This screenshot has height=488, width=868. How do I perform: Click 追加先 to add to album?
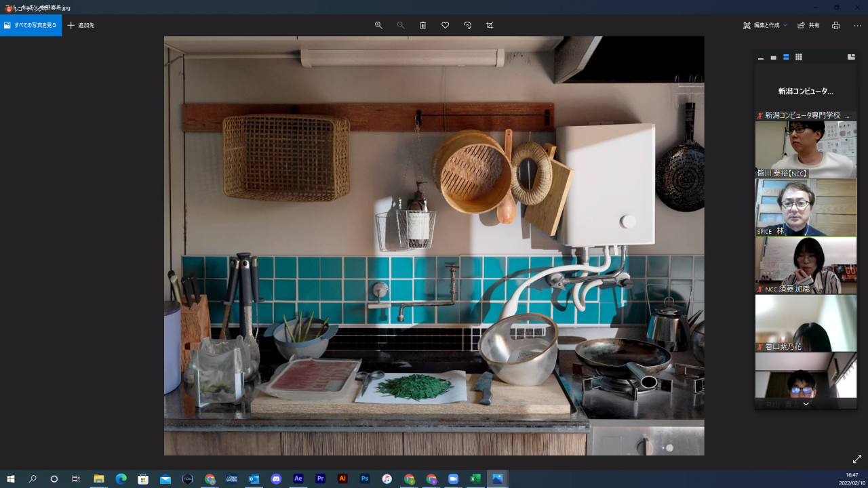[x=81, y=25]
